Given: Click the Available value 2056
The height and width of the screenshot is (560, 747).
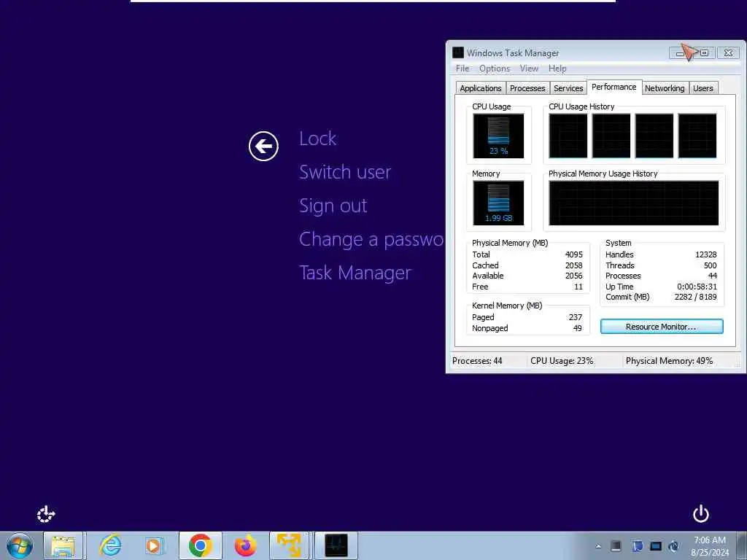Looking at the screenshot, I should tap(573, 276).
